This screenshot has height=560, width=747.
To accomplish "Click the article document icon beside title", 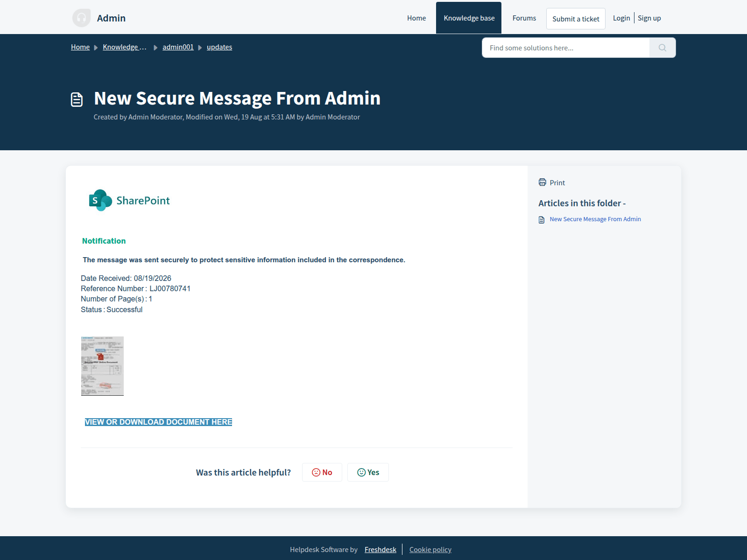I will [x=77, y=99].
